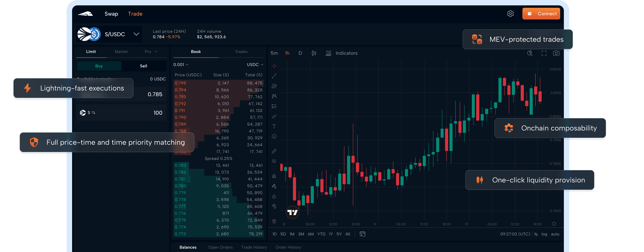644x252 pixels.
Task: Select the ruler measure tool
Action: (274, 151)
